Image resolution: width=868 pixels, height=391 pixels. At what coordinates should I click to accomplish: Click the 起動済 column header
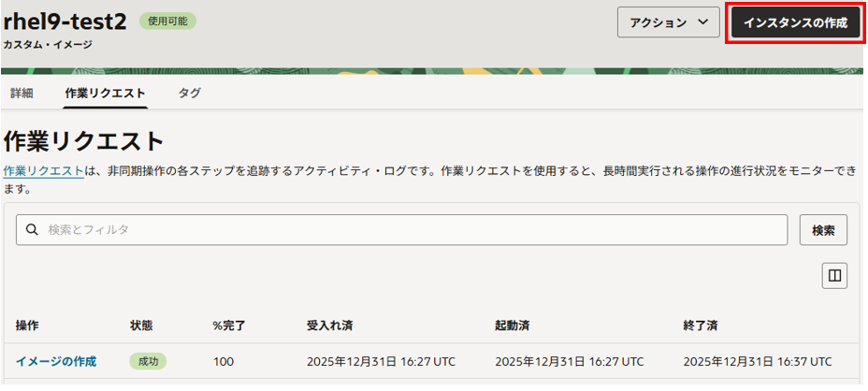click(513, 326)
